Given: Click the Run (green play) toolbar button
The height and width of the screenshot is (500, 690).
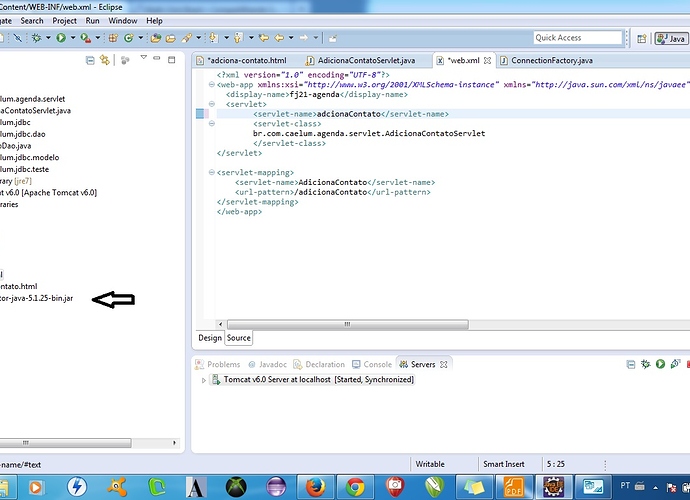Looking at the screenshot, I should [60, 38].
